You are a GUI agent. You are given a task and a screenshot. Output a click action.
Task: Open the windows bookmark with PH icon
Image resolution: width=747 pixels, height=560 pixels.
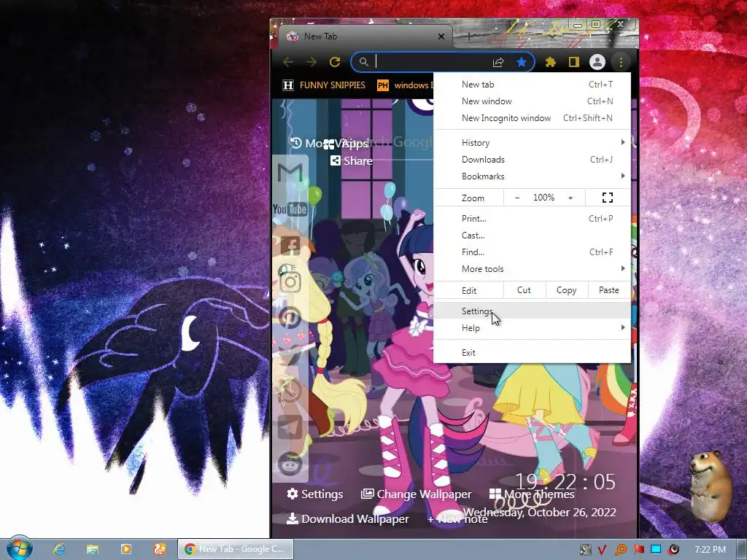click(404, 85)
